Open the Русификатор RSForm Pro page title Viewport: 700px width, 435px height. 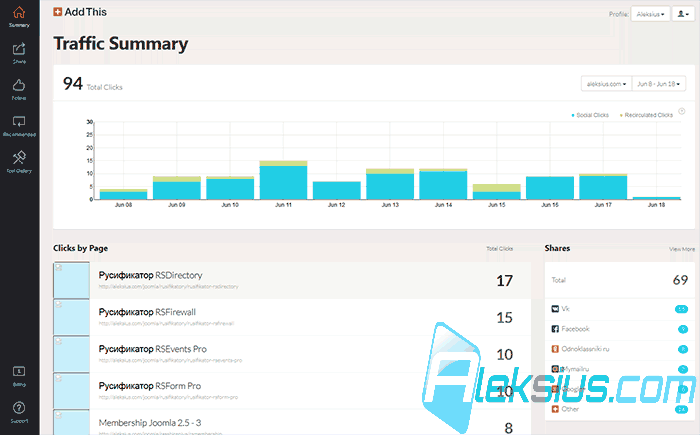point(150,386)
